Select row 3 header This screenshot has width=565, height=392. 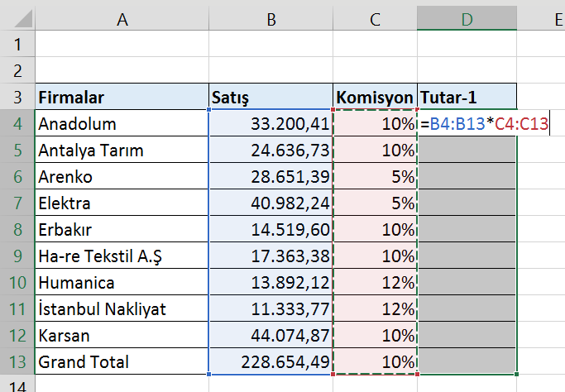tap(17, 98)
